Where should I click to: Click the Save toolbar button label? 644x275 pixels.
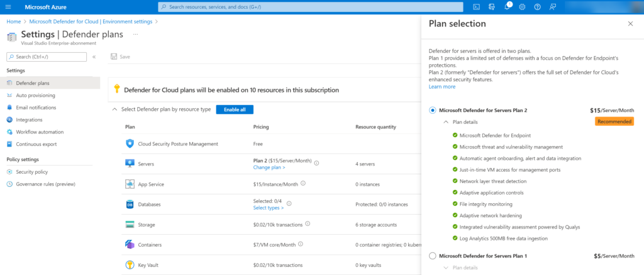pyautogui.click(x=125, y=57)
